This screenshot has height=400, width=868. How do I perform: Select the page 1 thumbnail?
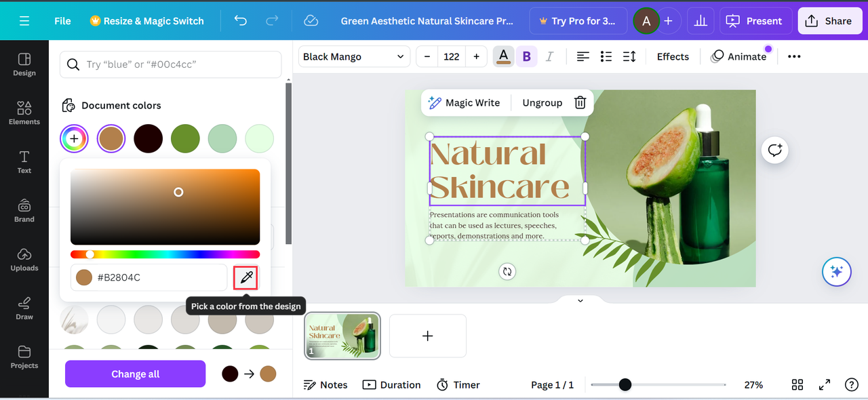pos(342,336)
